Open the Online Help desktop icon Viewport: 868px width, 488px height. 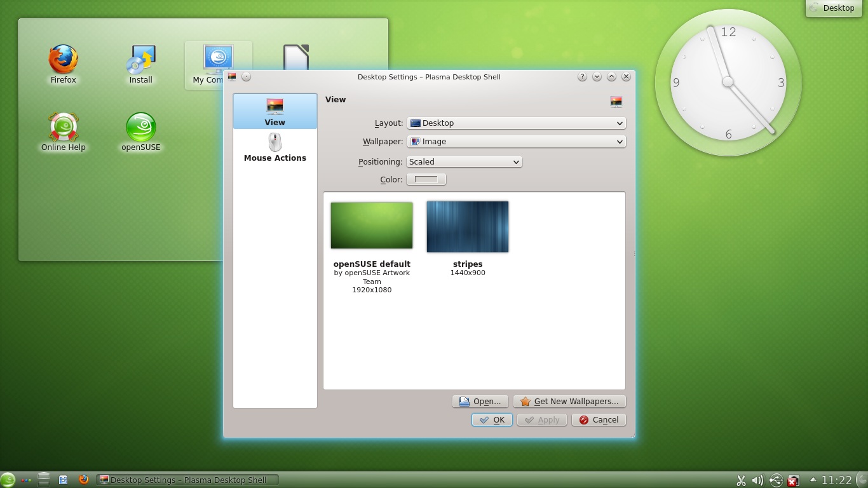64,132
